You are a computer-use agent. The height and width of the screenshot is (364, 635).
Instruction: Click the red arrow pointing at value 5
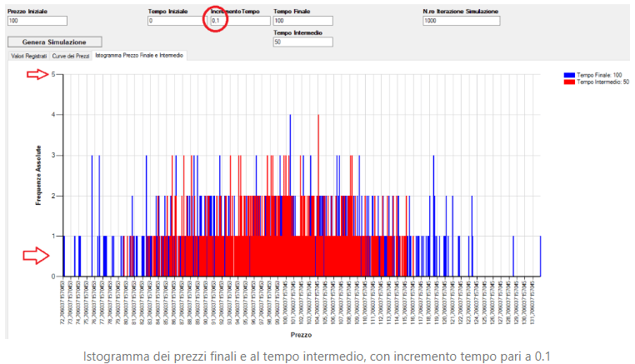click(x=37, y=74)
